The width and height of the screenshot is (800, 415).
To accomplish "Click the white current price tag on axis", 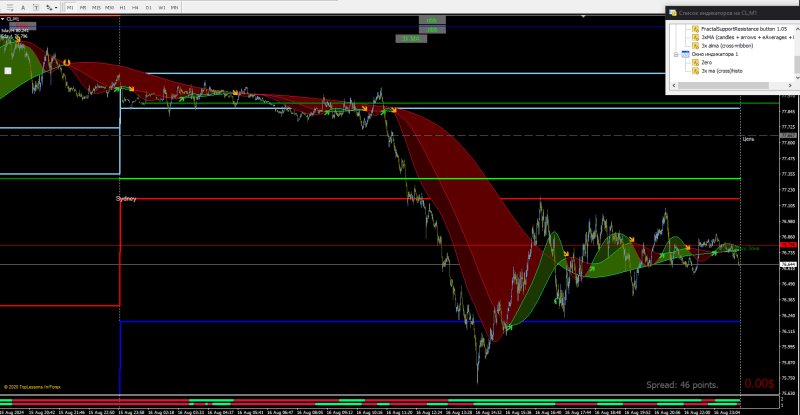I will tap(788, 264).
